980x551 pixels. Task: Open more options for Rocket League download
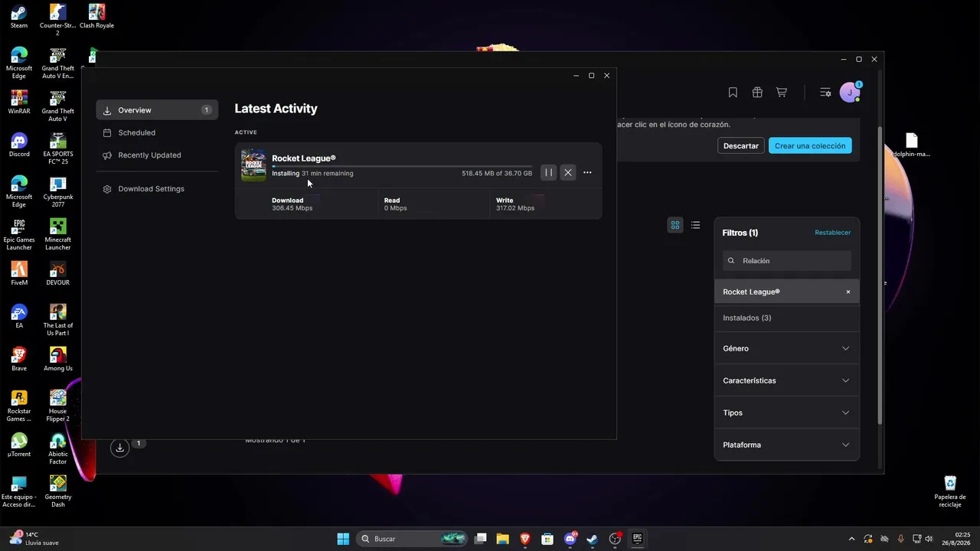pos(587,173)
